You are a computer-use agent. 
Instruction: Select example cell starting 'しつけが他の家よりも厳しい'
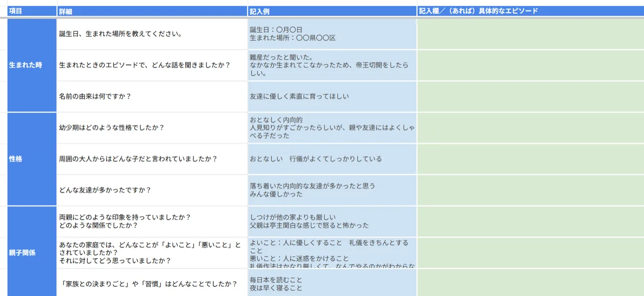click(x=332, y=221)
